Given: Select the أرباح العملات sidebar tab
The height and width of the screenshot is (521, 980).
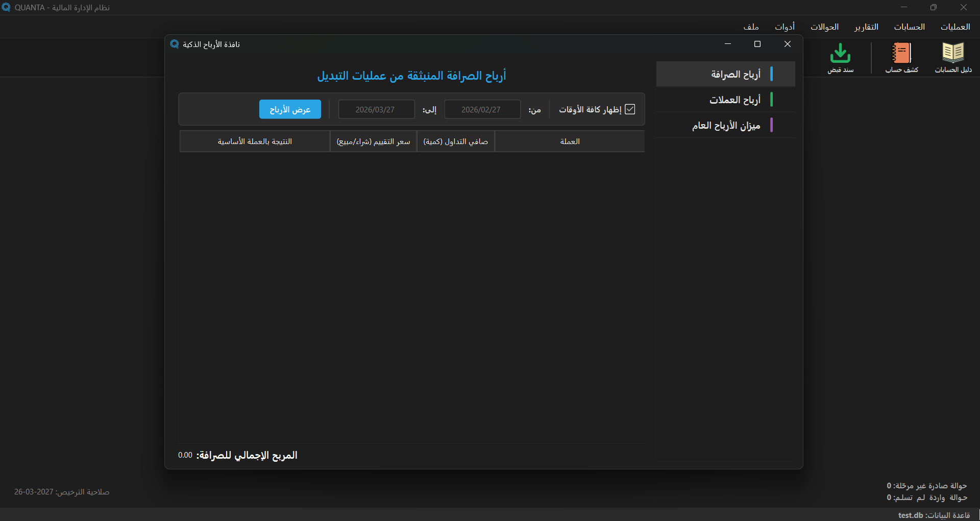Looking at the screenshot, I should 725,100.
